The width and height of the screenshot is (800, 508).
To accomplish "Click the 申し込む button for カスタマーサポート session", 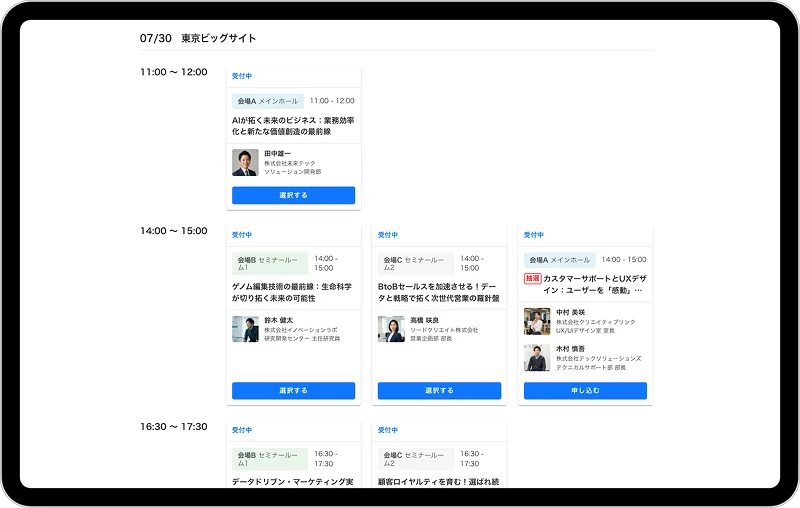I will point(585,390).
